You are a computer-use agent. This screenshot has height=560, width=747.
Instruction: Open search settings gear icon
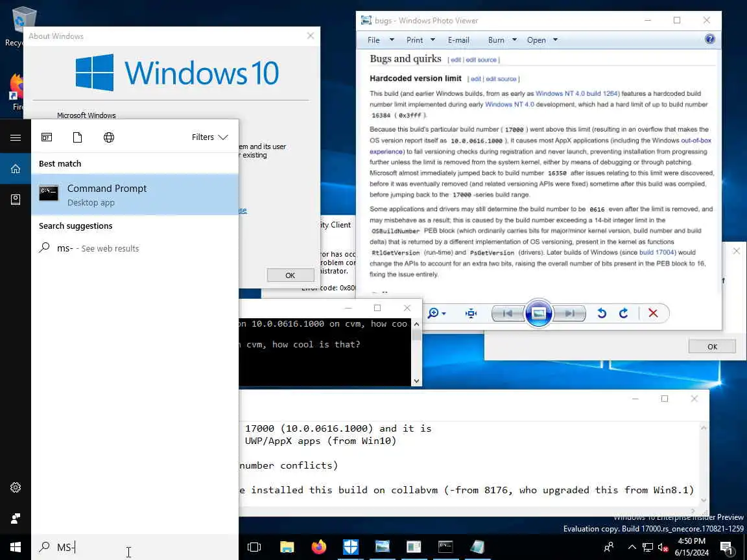pyautogui.click(x=16, y=487)
